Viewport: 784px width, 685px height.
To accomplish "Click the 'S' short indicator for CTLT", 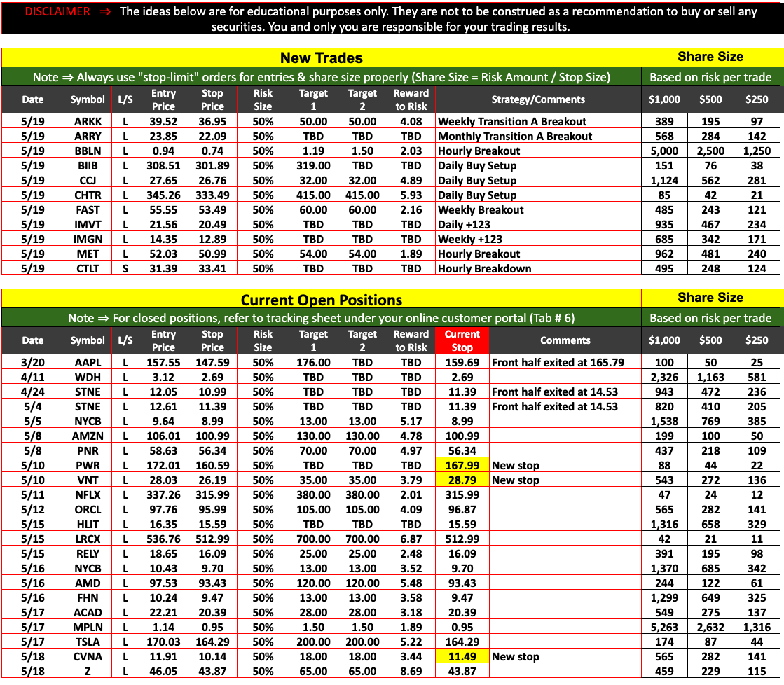I will click(x=125, y=268).
